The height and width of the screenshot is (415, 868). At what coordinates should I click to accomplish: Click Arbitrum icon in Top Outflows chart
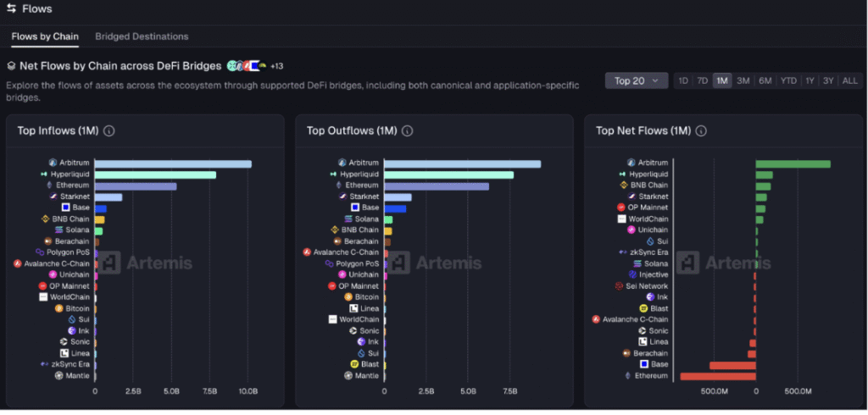point(342,163)
